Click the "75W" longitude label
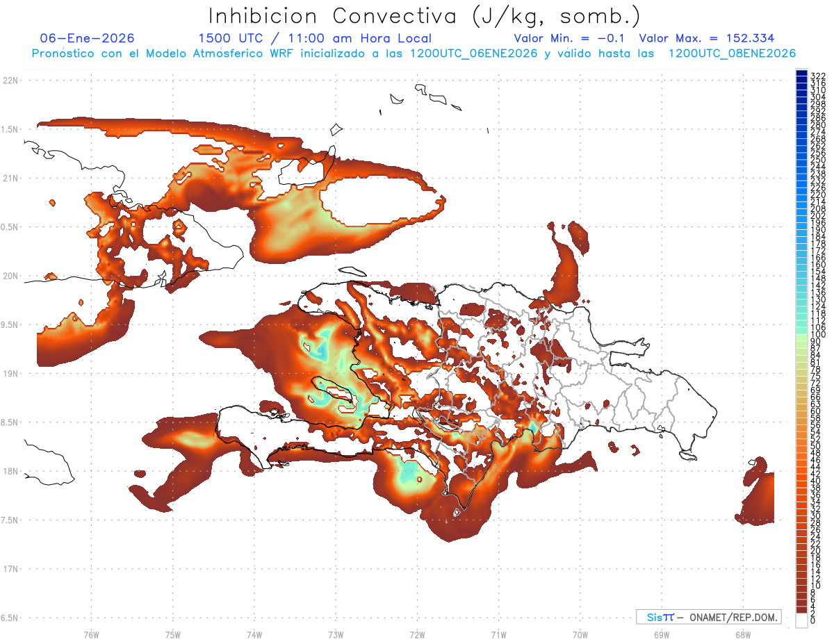Viewport: 834px width, 644px height. 173,634
